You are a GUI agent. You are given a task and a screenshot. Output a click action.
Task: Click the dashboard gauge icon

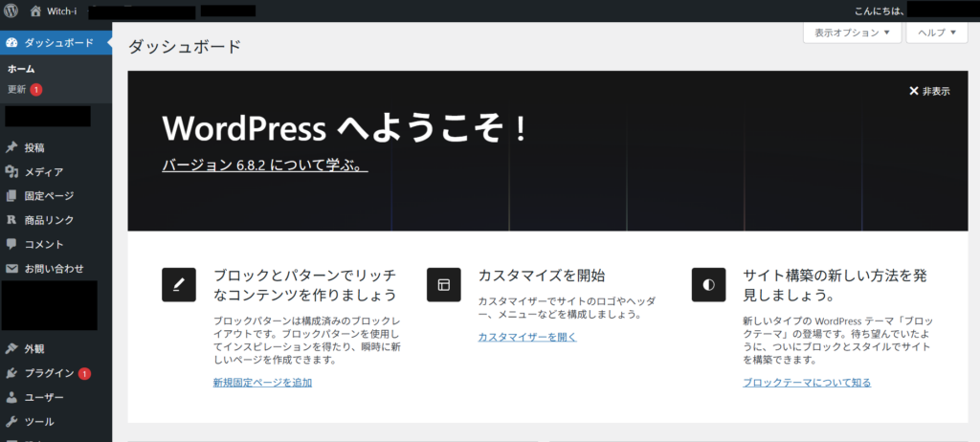tap(11, 42)
